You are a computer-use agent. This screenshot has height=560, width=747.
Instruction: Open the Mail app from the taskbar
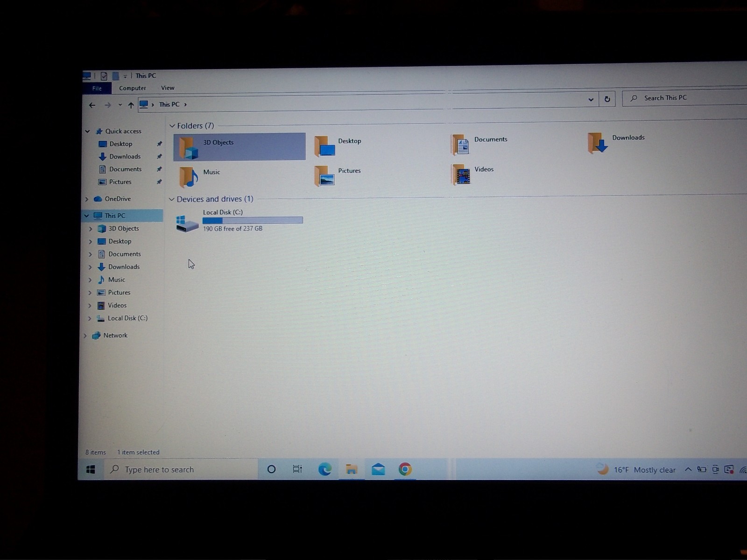tap(378, 469)
